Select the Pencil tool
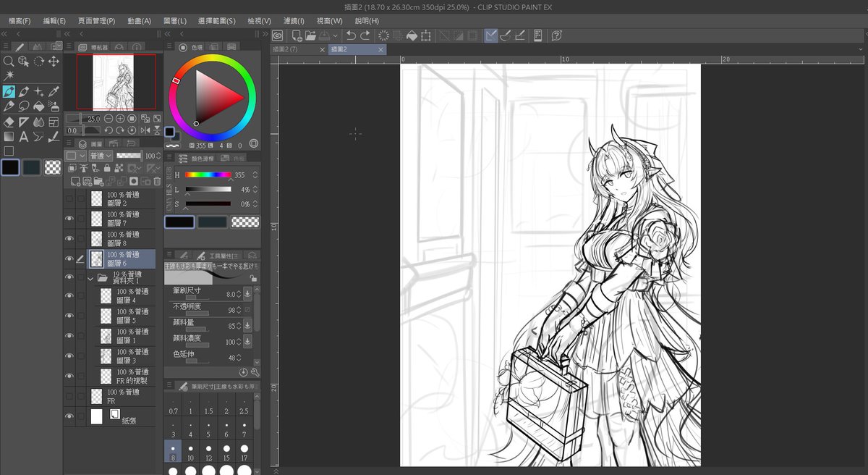The height and width of the screenshot is (475, 868). coord(24,92)
